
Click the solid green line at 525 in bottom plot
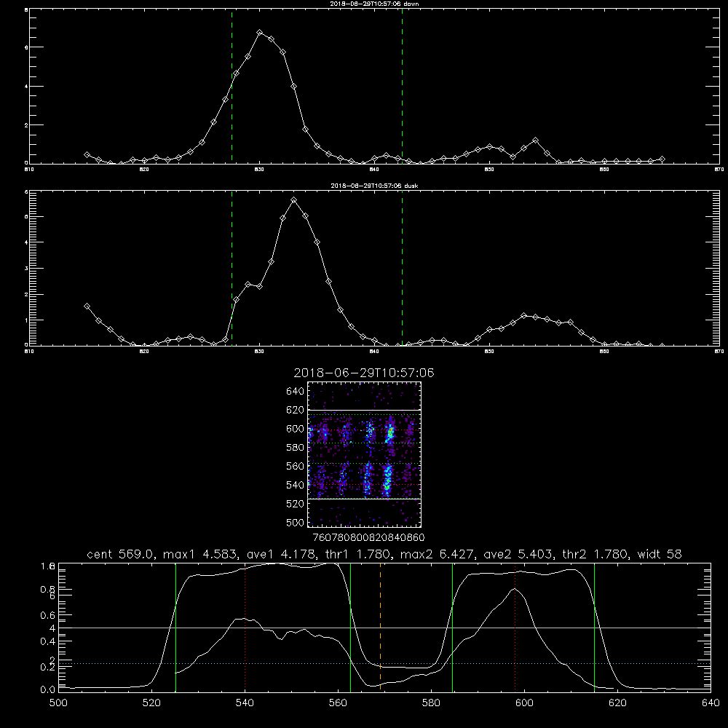pyautogui.click(x=175, y=627)
